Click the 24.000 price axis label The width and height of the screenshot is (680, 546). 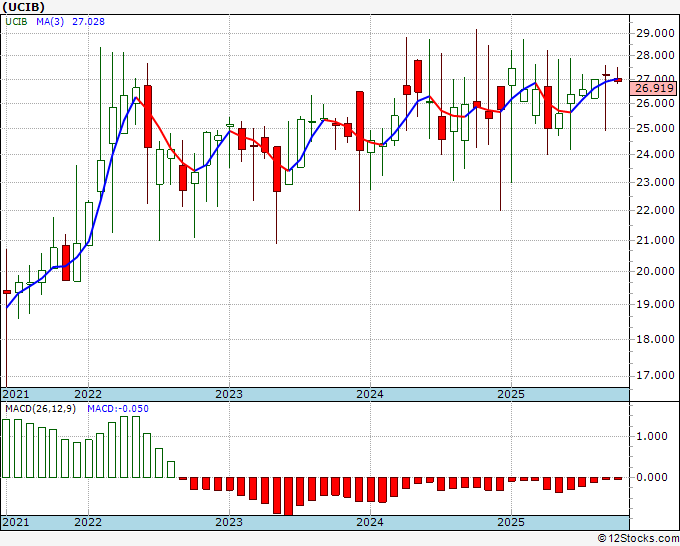(x=655, y=154)
